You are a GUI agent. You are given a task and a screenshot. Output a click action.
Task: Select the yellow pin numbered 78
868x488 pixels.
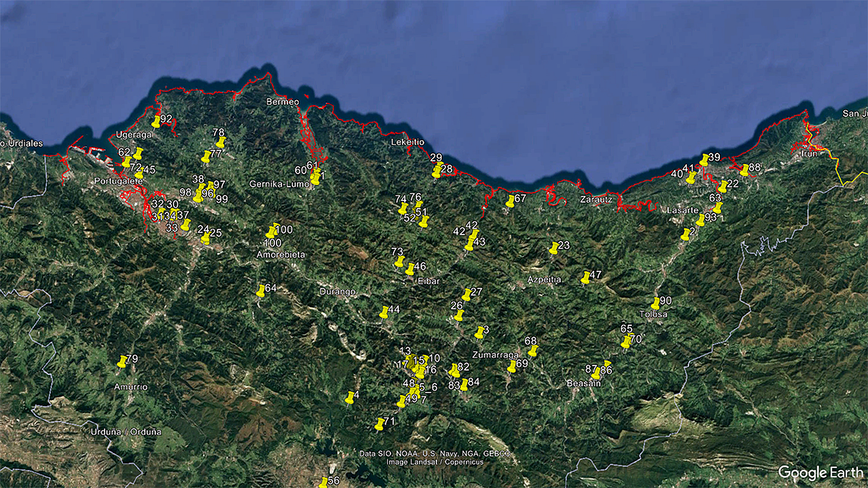point(221,142)
